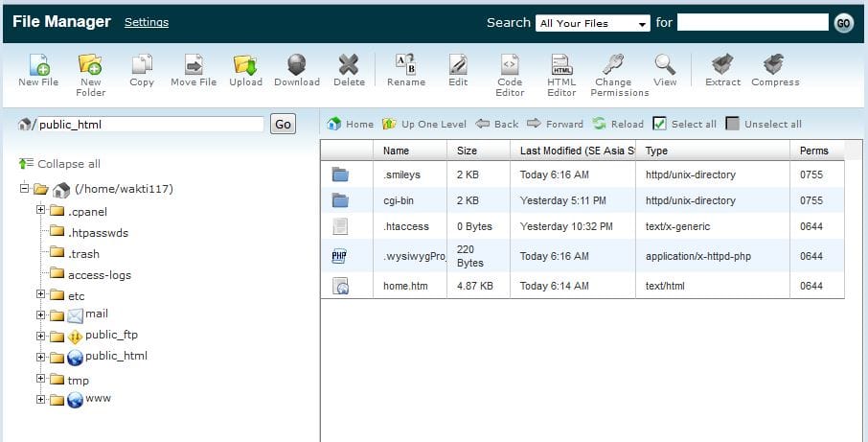Click the Back arrow
The width and height of the screenshot is (868, 442).
tap(496, 124)
